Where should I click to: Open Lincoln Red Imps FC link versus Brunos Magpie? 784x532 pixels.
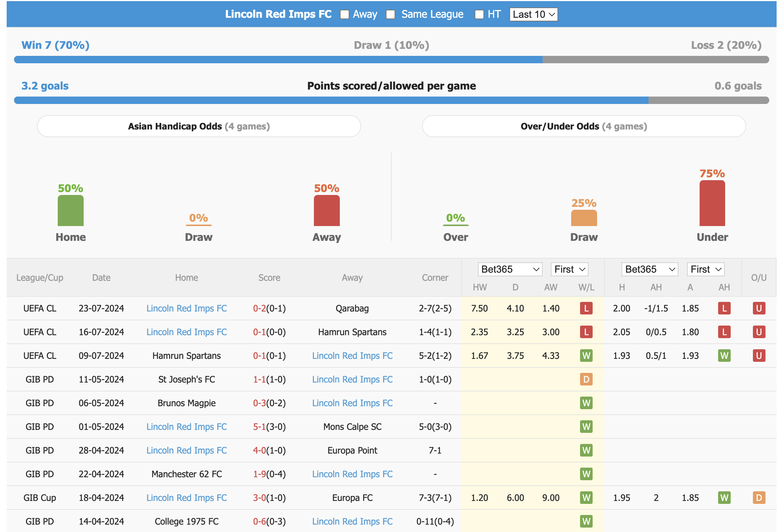352,403
